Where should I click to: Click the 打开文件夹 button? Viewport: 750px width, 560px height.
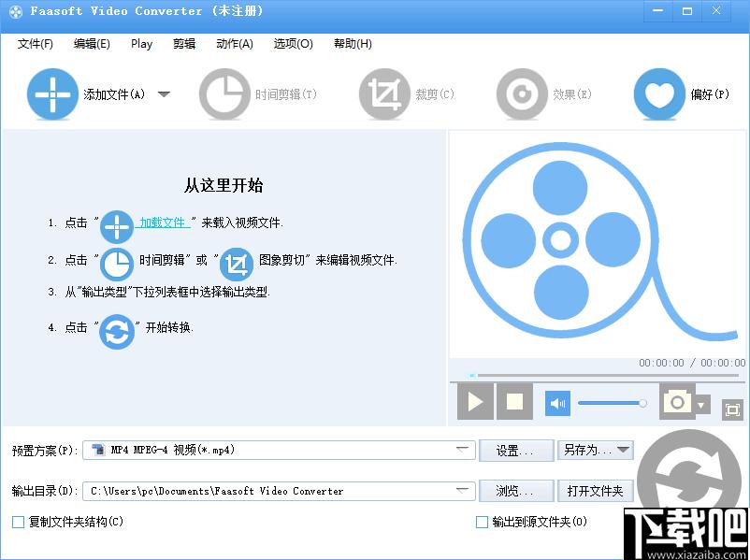[596, 491]
